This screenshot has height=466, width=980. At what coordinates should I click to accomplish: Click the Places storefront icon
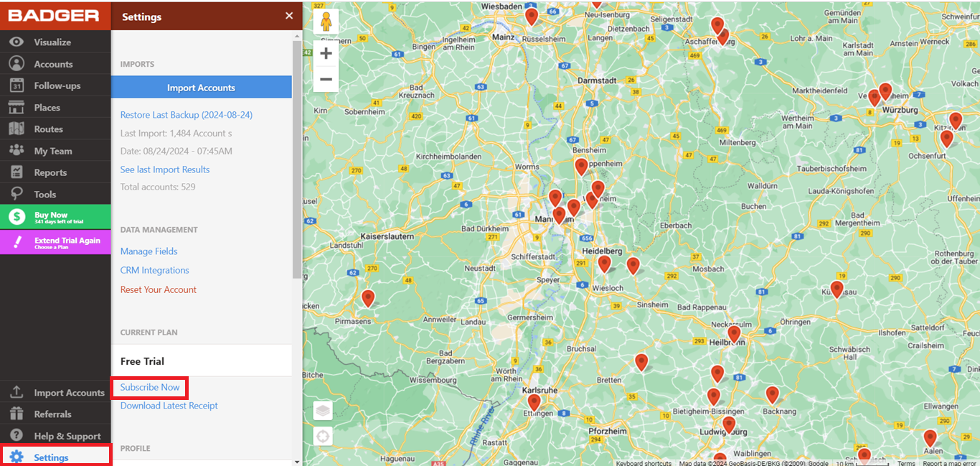click(x=17, y=108)
